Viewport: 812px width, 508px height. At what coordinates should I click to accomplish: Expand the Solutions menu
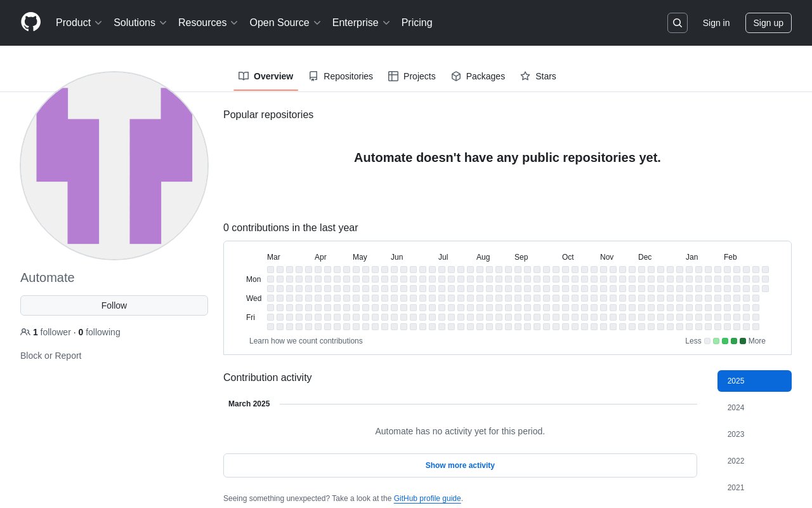tap(140, 23)
